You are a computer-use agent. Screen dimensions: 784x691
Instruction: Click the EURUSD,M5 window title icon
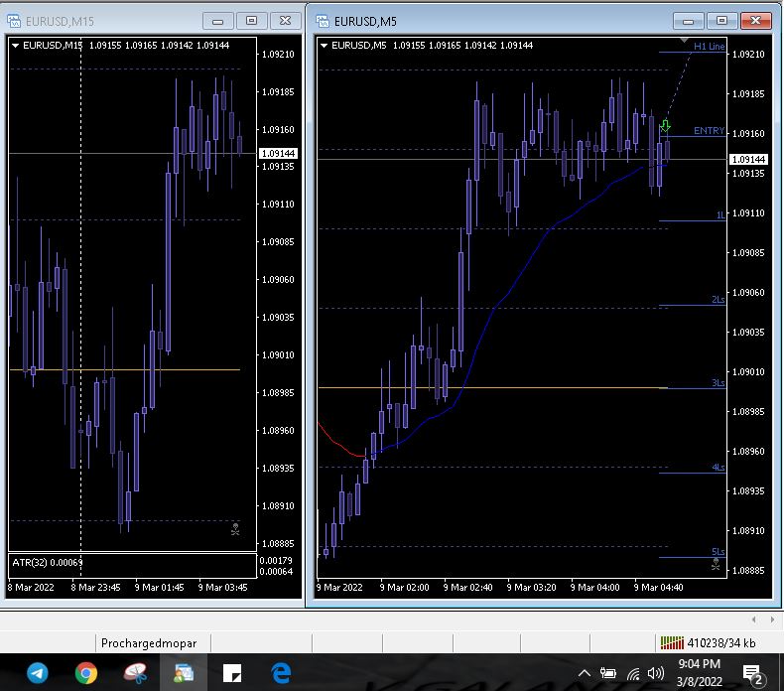coord(322,20)
